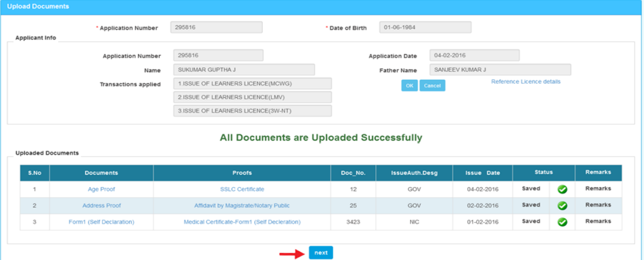Screen dimensions: 644x260
Task: Click Remarks in the Age Proof row
Action: [598, 189]
